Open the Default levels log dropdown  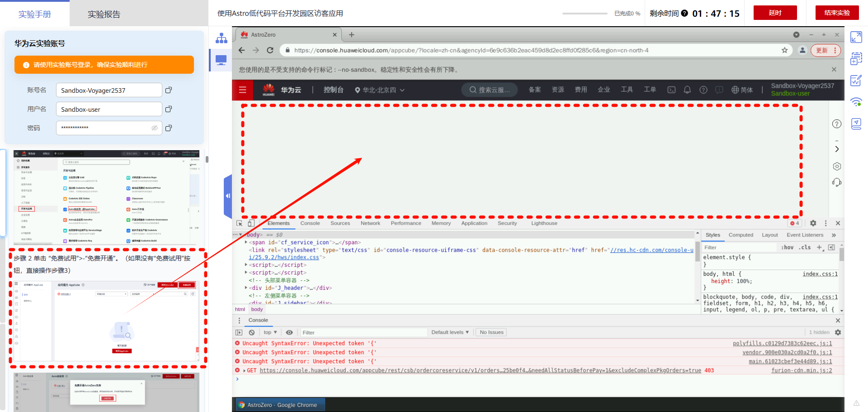click(450, 332)
